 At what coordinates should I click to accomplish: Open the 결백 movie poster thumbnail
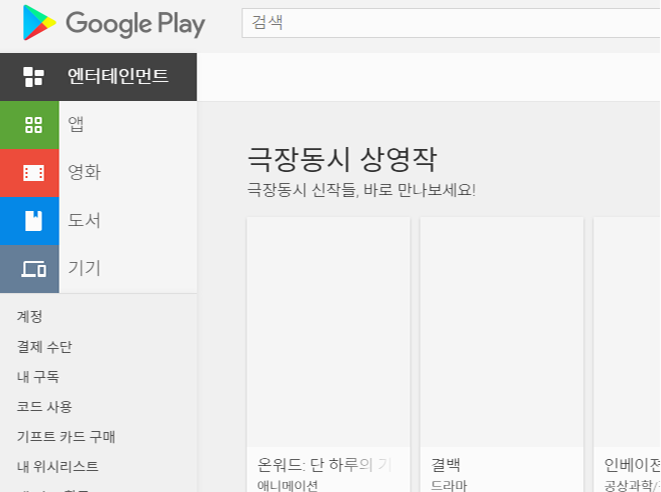[x=502, y=332]
